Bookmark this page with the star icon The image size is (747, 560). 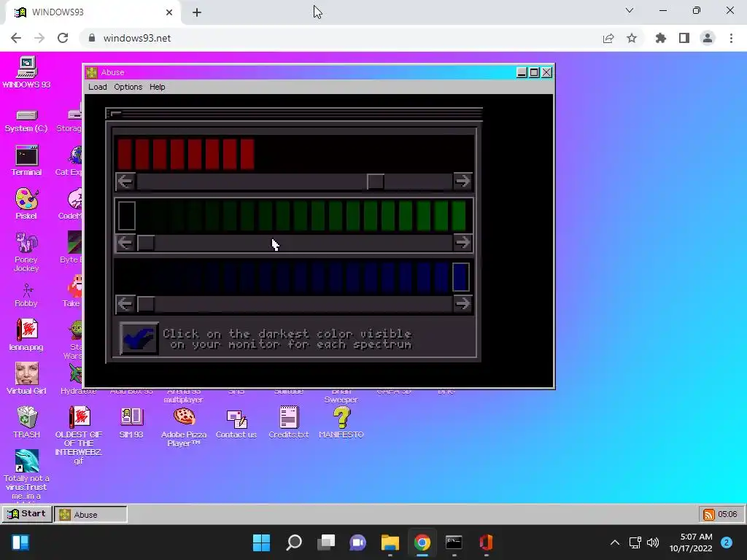click(x=632, y=38)
